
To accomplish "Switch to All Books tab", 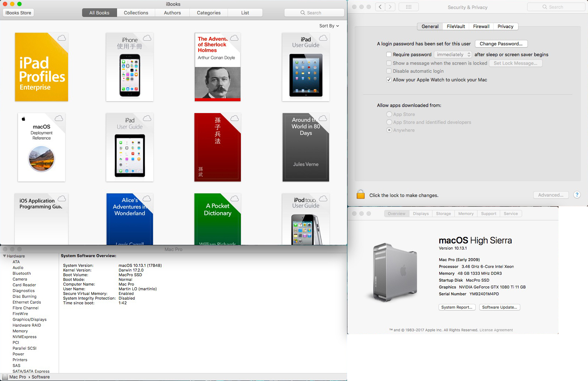I will (99, 13).
